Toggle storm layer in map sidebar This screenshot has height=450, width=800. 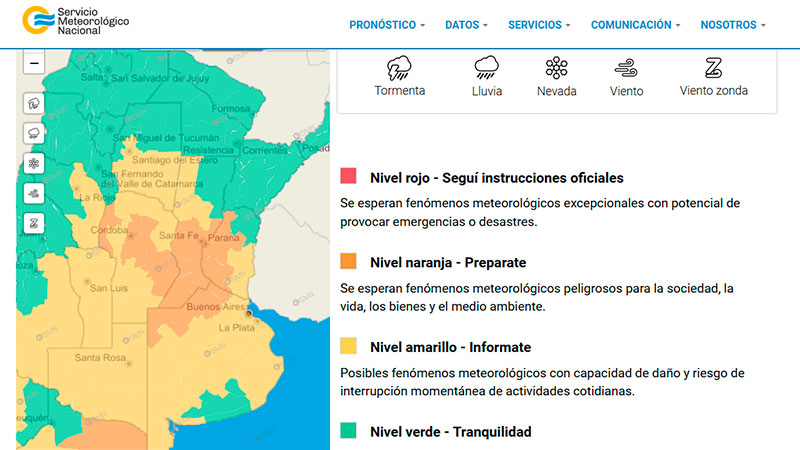point(34,104)
